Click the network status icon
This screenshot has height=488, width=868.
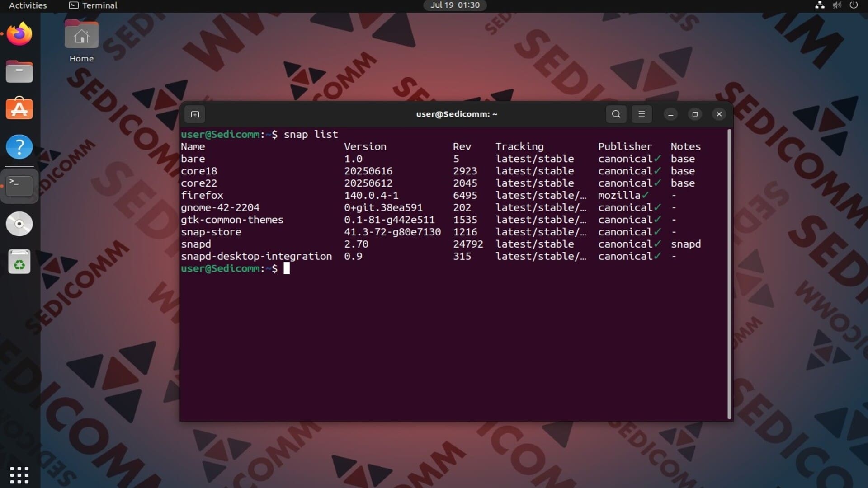click(x=820, y=5)
